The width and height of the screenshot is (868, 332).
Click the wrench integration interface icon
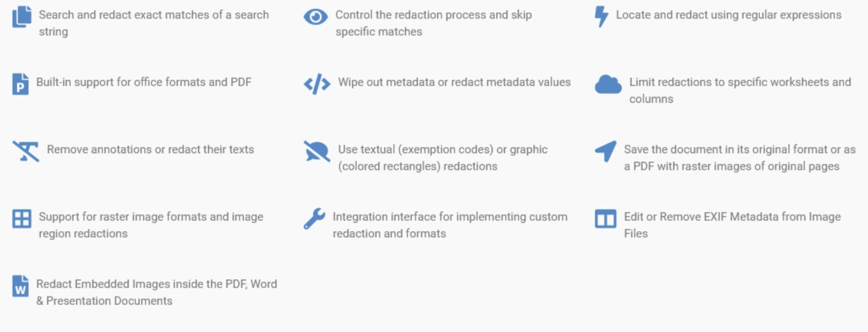[x=314, y=218]
